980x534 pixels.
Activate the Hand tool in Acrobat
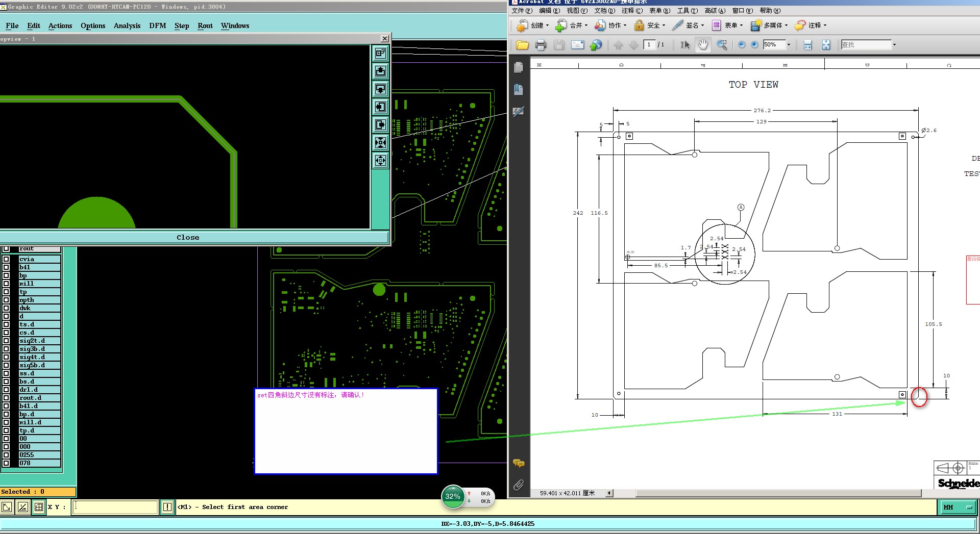703,45
